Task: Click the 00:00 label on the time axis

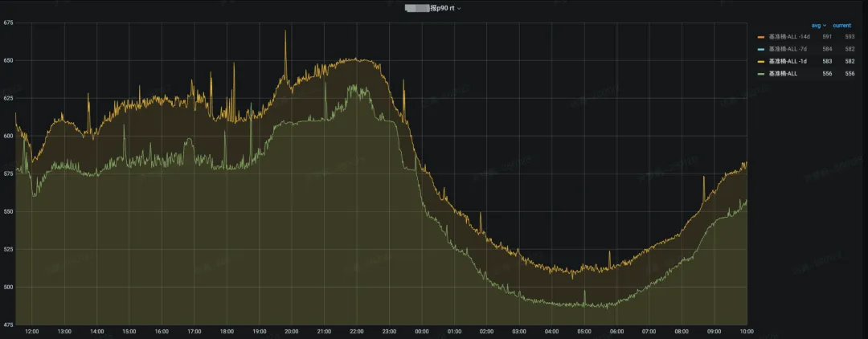Action: (422, 332)
